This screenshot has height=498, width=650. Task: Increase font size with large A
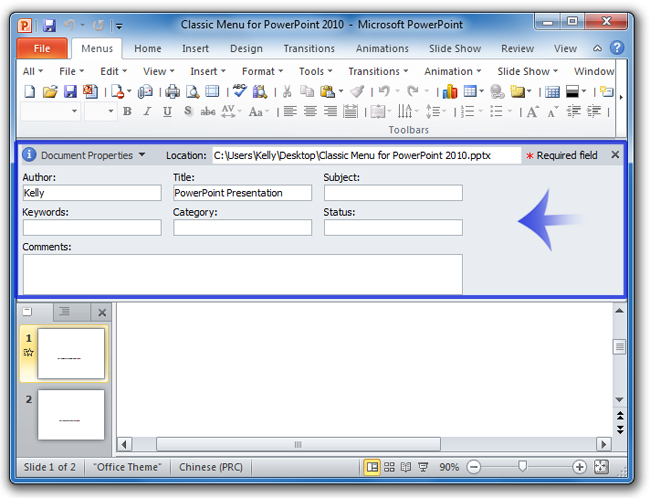coord(533,111)
